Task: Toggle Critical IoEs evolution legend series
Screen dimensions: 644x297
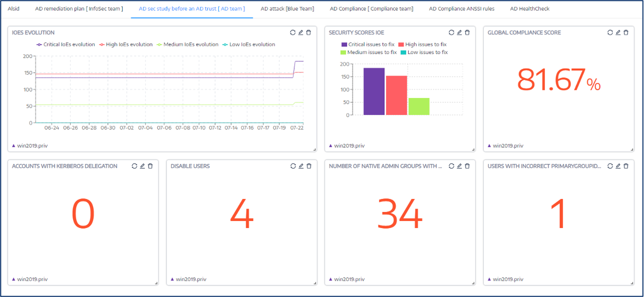Action: (x=66, y=45)
